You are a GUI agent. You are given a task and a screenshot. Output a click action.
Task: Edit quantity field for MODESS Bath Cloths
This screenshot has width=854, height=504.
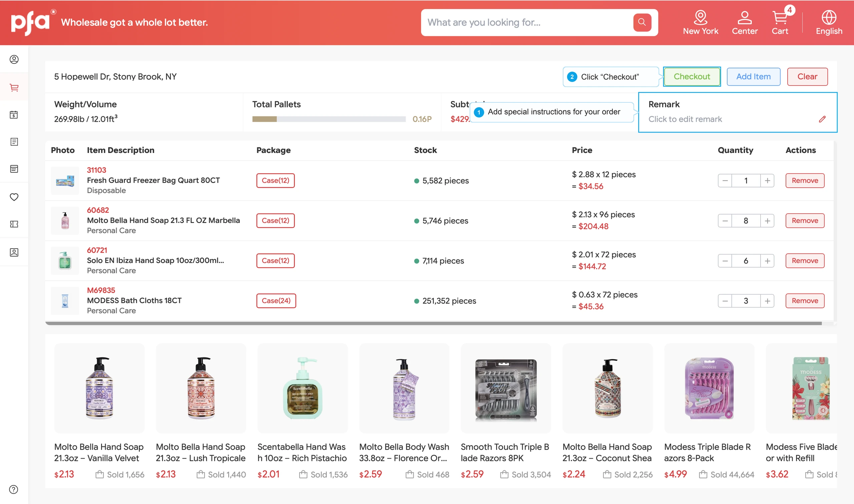point(746,301)
